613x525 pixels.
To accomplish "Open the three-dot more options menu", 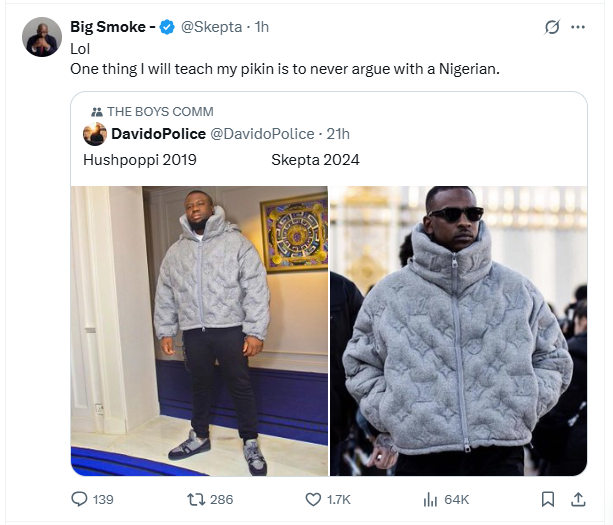I will pyautogui.click(x=577, y=27).
